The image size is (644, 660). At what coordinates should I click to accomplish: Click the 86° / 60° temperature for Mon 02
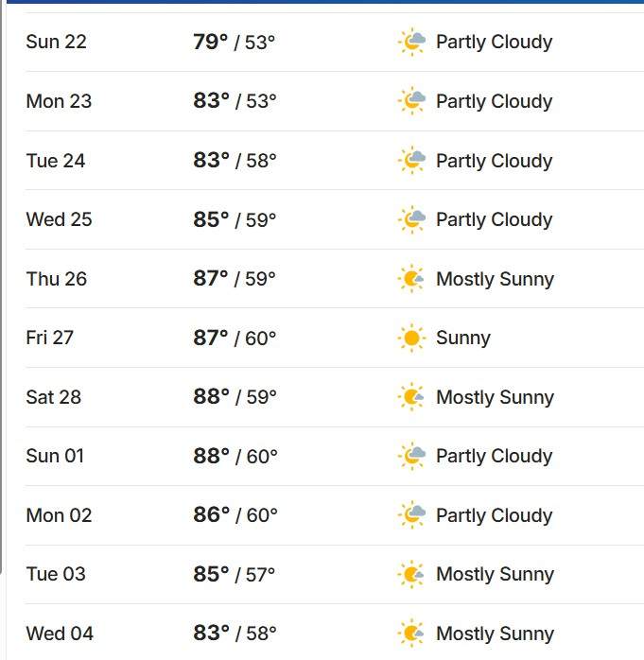[x=235, y=515]
